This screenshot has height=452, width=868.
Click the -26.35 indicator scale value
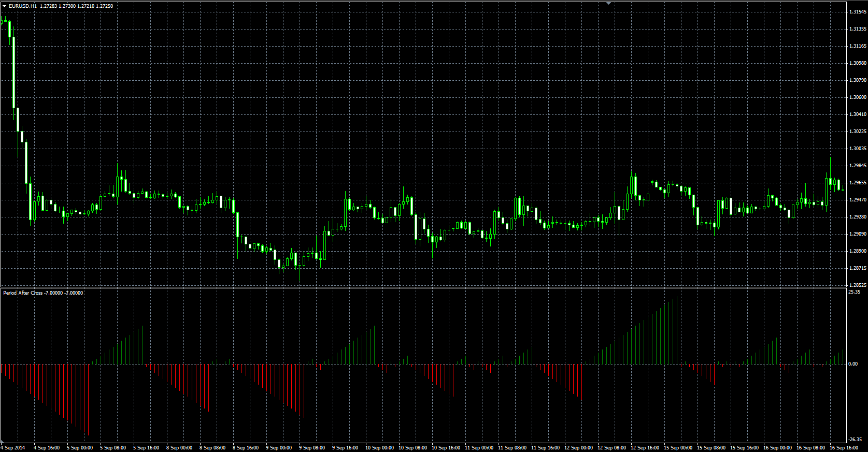tap(854, 440)
